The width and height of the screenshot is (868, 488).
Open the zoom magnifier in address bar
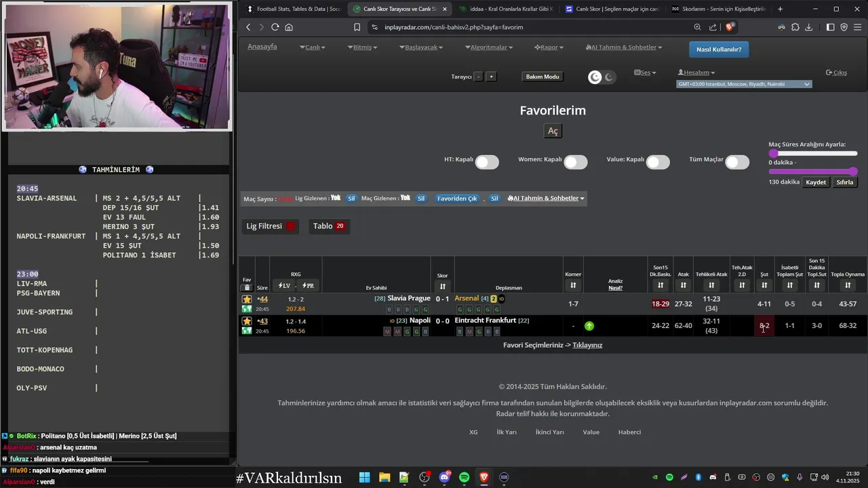point(697,27)
